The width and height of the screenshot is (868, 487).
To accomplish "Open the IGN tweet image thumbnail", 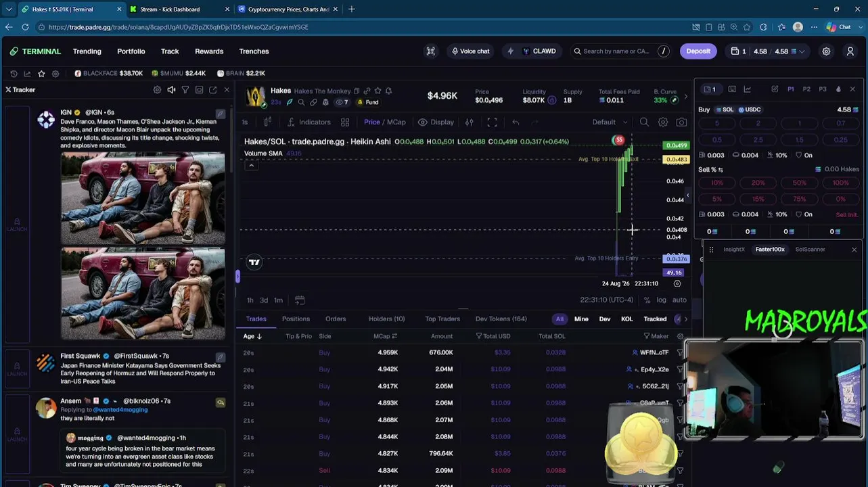I will pos(143,198).
